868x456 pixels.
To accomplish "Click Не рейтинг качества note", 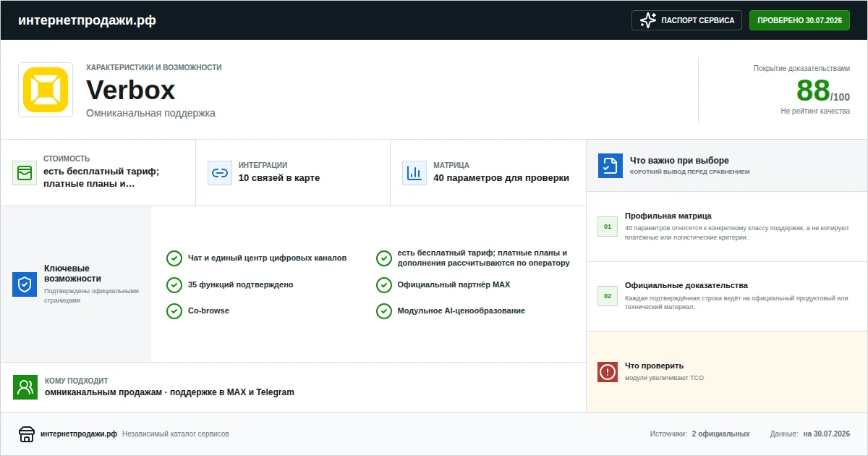I will tap(815, 111).
